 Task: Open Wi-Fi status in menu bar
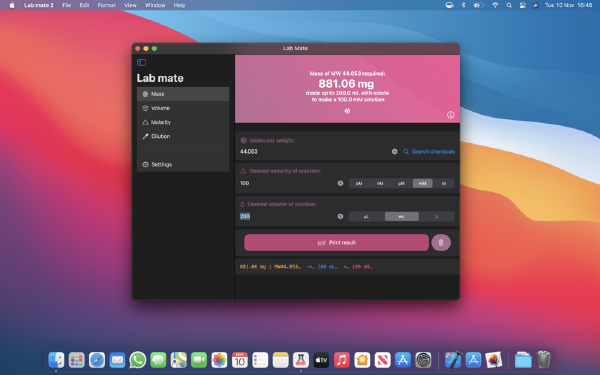[x=495, y=5]
